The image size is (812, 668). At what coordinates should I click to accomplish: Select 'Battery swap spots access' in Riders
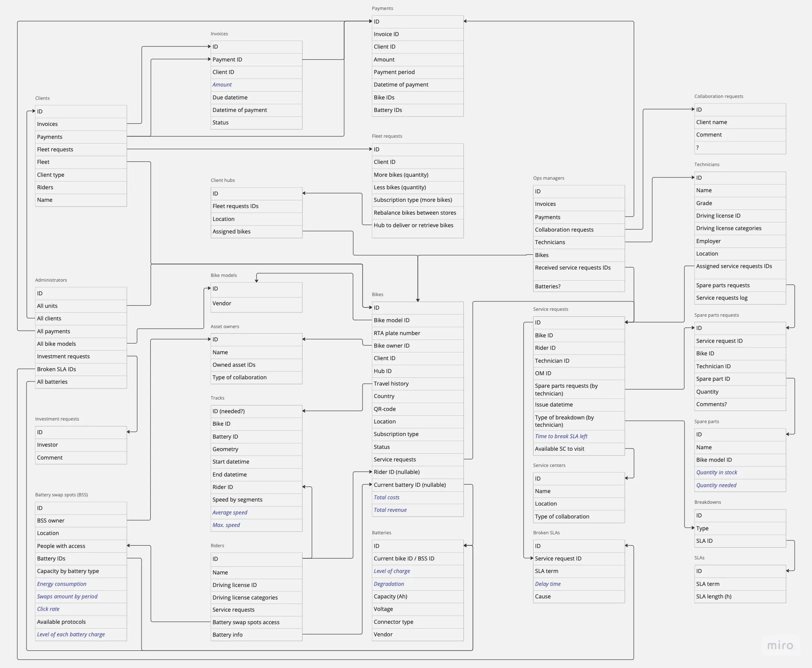pyautogui.click(x=246, y=622)
